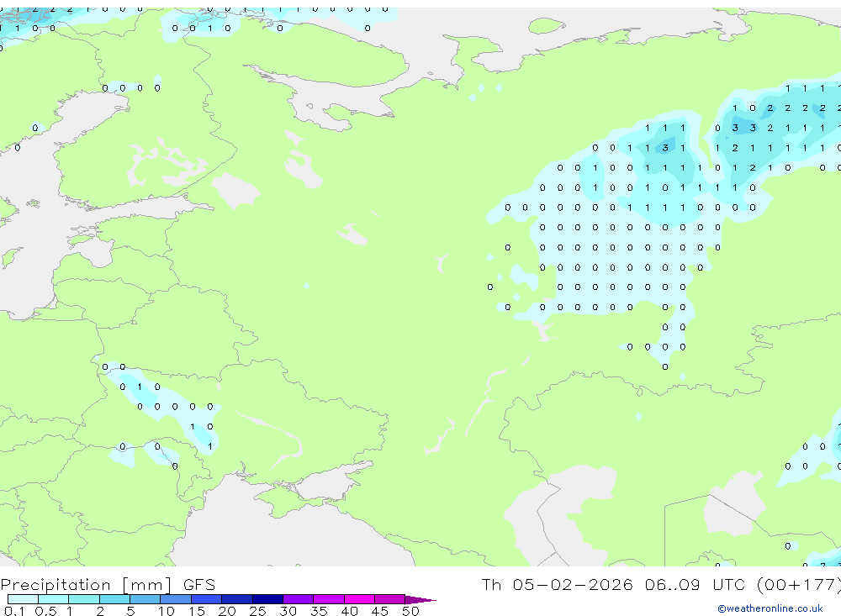The image size is (841, 616).
Task: Click the above-50 mm legend arrow tip
Action: tap(420, 599)
